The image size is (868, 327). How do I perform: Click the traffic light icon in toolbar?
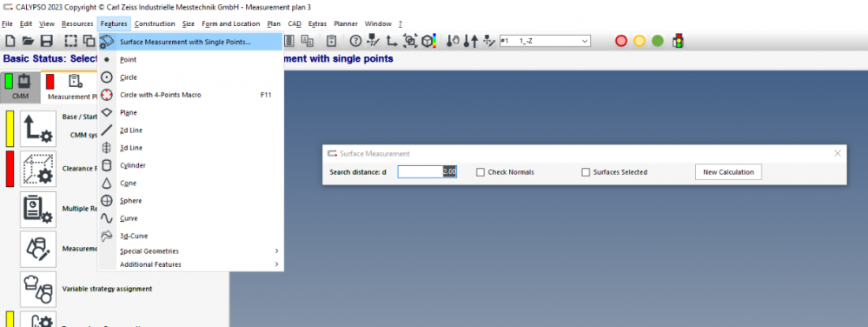click(x=678, y=41)
